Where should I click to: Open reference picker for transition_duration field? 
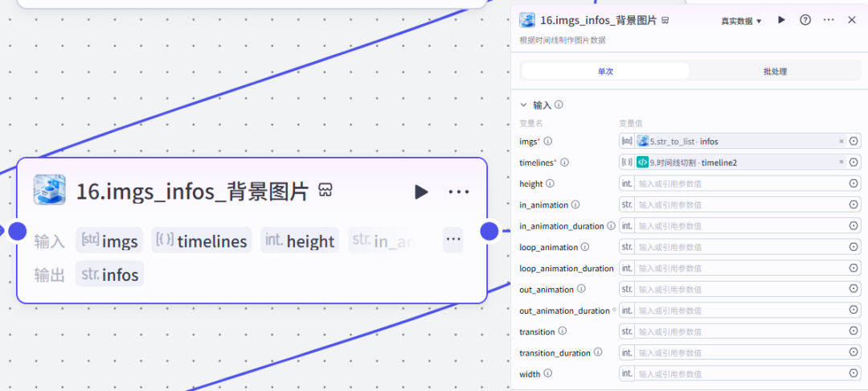(854, 352)
